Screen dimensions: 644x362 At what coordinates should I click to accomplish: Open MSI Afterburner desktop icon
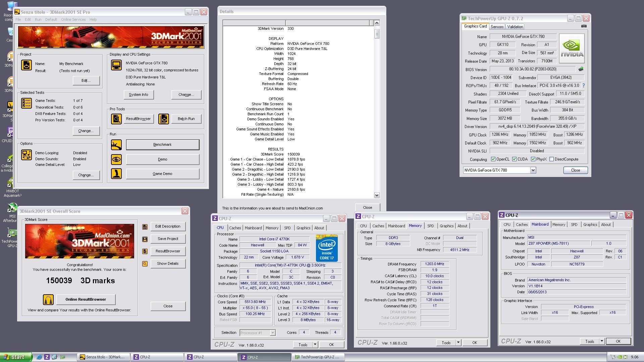tap(12, 213)
